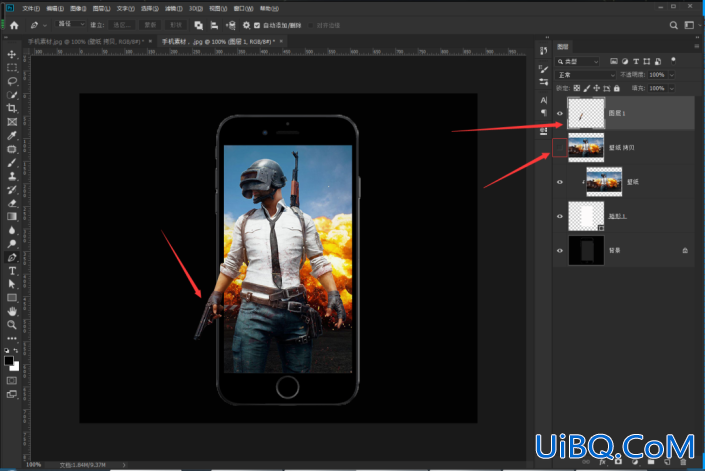Filter layers by type layers icon

point(636,61)
